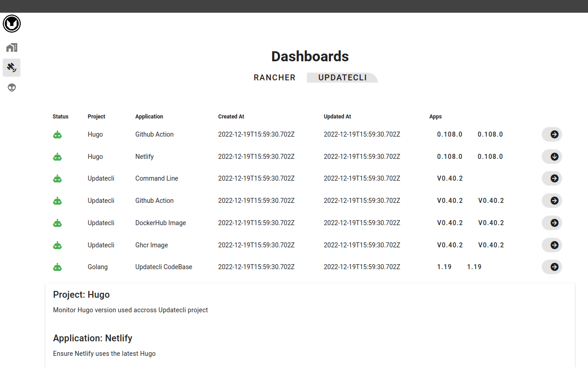Click status icon for Updatecli Command Line row
The width and height of the screenshot is (588, 369).
click(x=57, y=178)
